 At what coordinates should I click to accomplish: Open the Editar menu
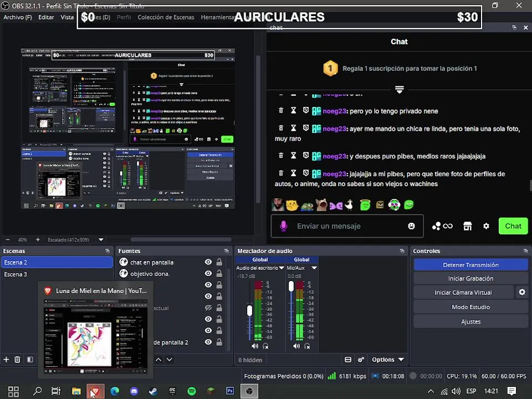(46, 17)
